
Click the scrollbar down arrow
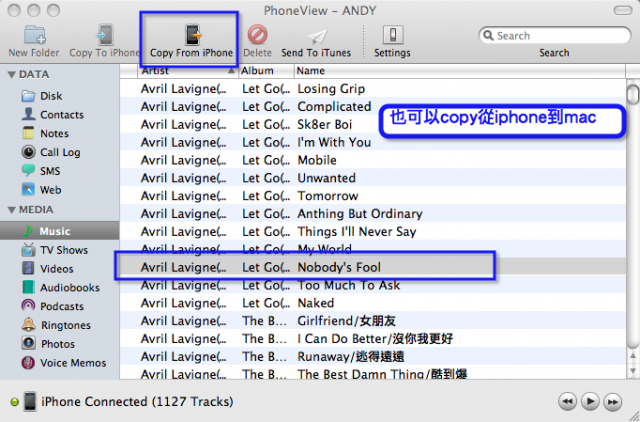(633, 371)
